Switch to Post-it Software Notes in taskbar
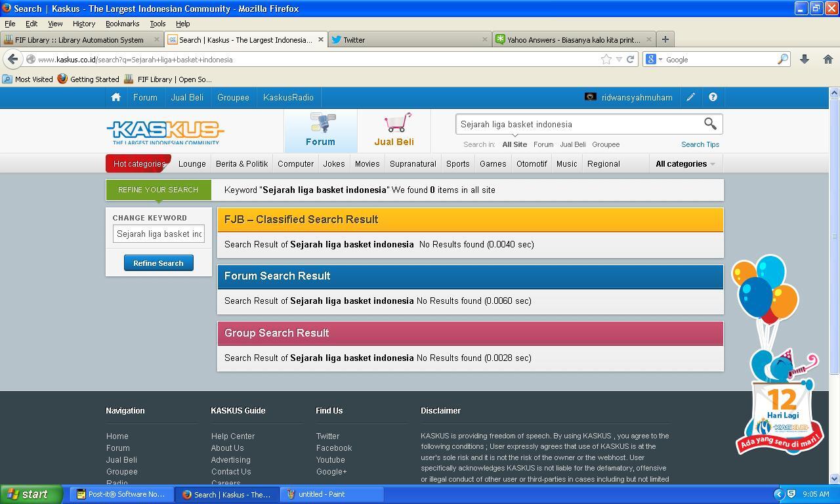 click(121, 494)
